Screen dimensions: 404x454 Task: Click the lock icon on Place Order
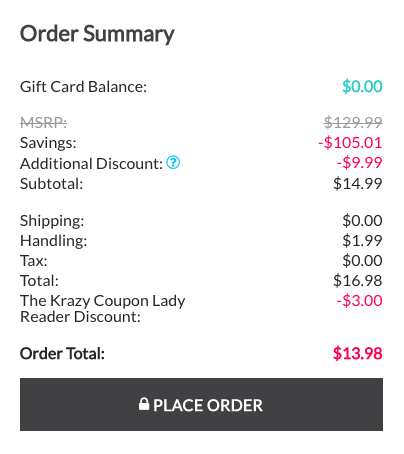pyautogui.click(x=144, y=404)
